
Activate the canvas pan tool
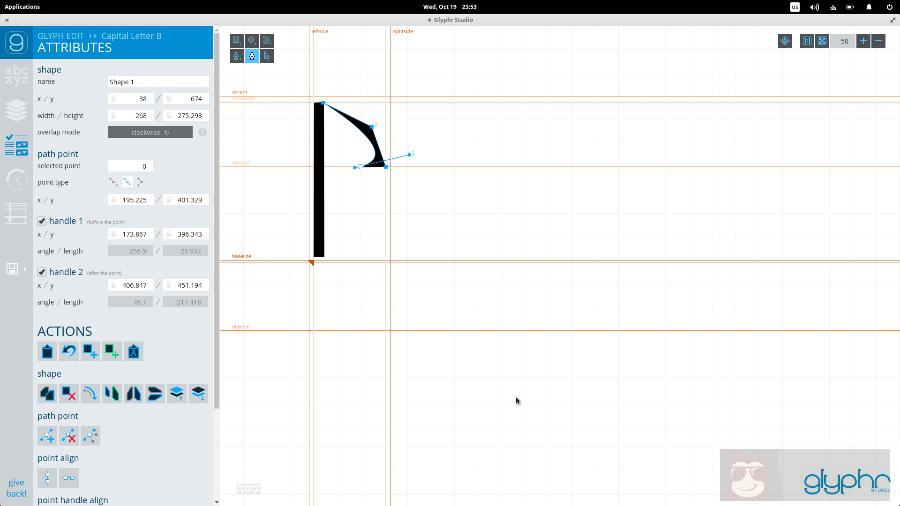click(x=785, y=41)
